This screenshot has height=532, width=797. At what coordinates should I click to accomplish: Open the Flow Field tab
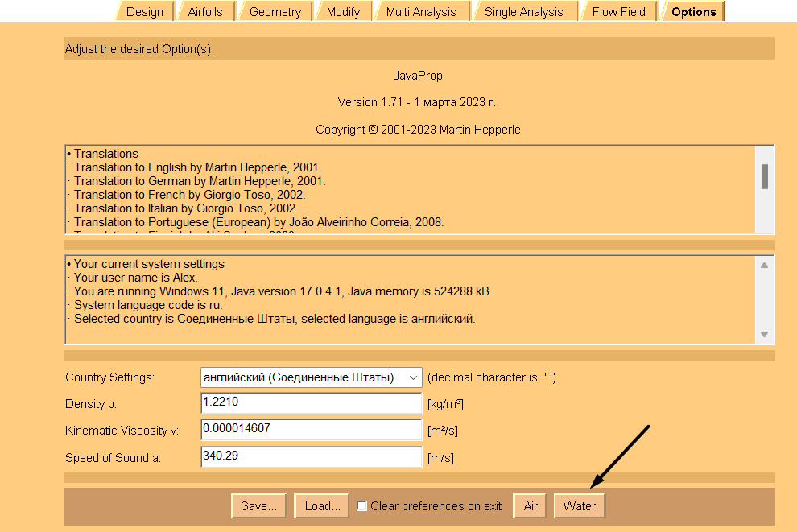pos(618,12)
